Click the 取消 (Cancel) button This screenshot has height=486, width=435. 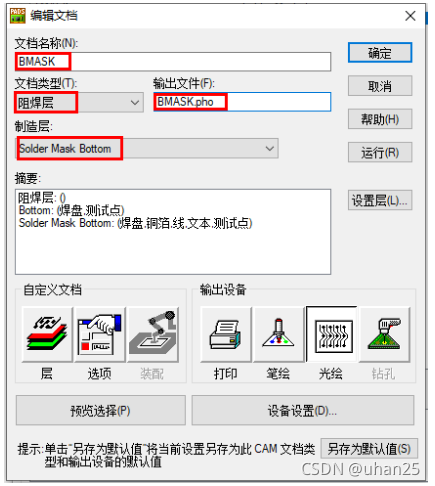point(380,86)
